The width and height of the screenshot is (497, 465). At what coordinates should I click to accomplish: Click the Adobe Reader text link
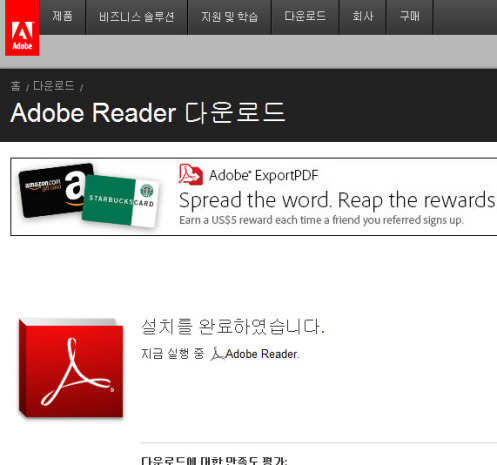[x=261, y=354]
